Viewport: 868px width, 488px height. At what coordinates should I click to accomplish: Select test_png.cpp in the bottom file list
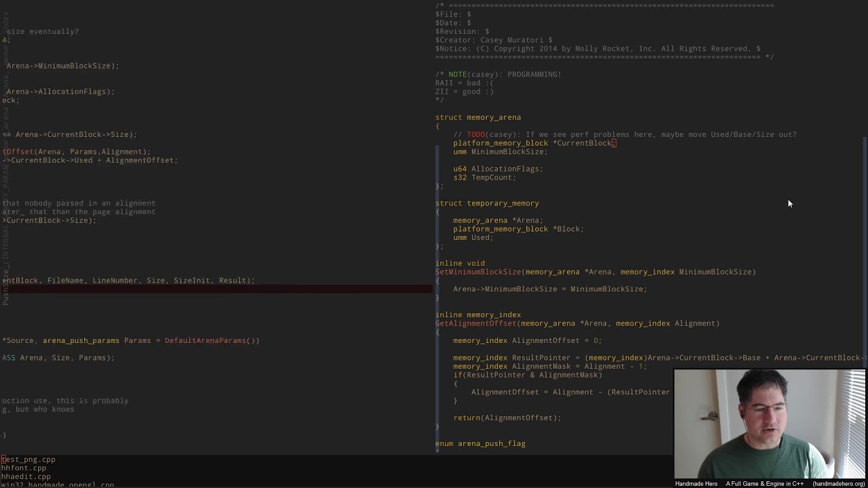pyautogui.click(x=28, y=460)
